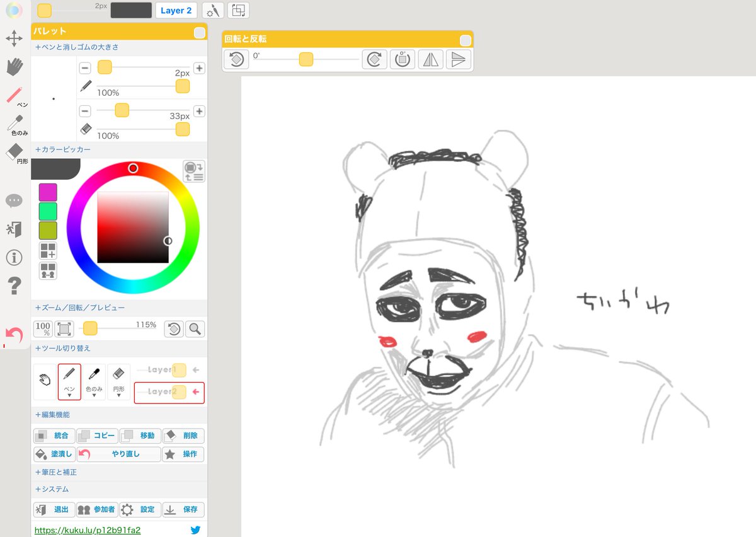Click the 退出 leave button
This screenshot has width=756, height=537.
(x=54, y=509)
